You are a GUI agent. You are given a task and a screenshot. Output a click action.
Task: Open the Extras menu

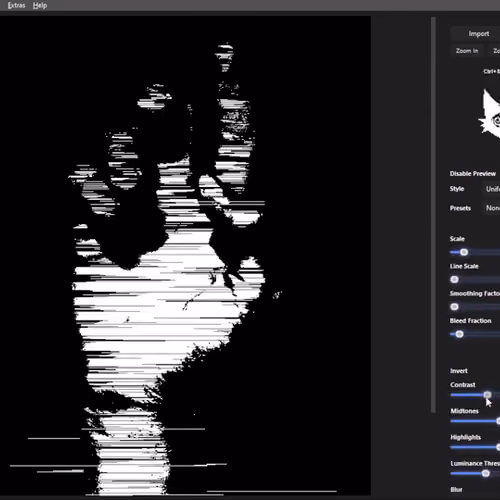click(x=16, y=5)
